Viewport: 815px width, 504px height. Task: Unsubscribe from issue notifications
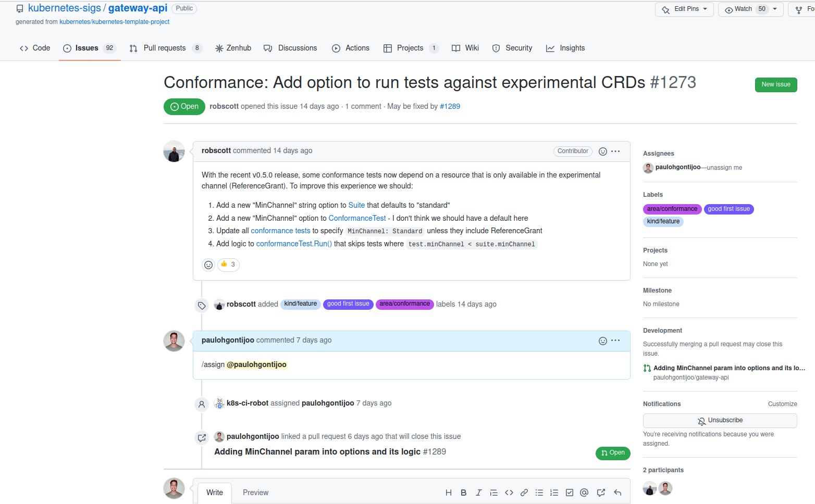coord(720,421)
